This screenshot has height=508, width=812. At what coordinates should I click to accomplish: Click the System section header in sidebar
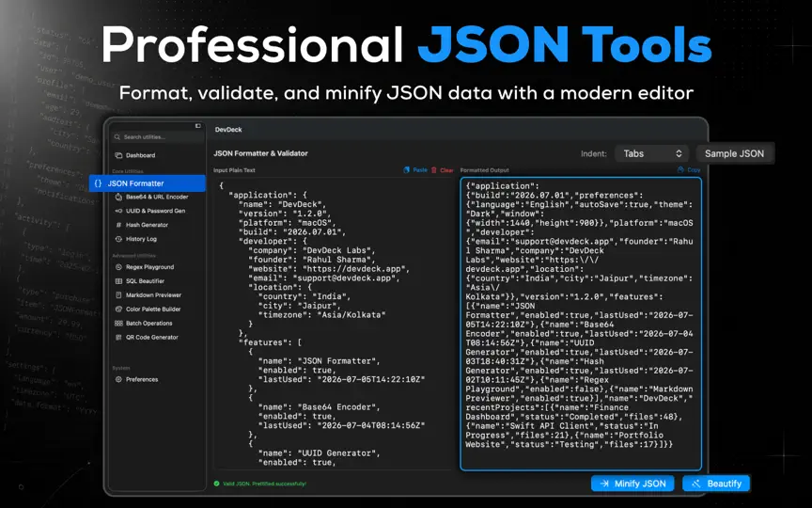pos(120,368)
